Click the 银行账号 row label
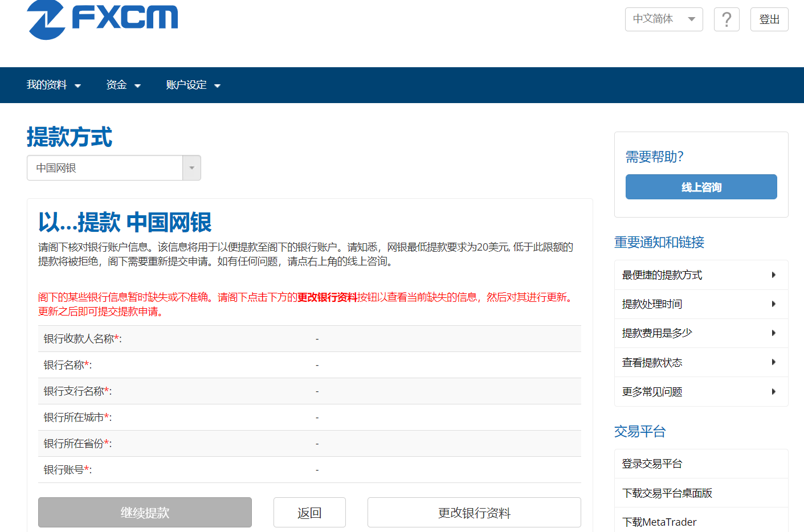804x532 pixels. 68,470
